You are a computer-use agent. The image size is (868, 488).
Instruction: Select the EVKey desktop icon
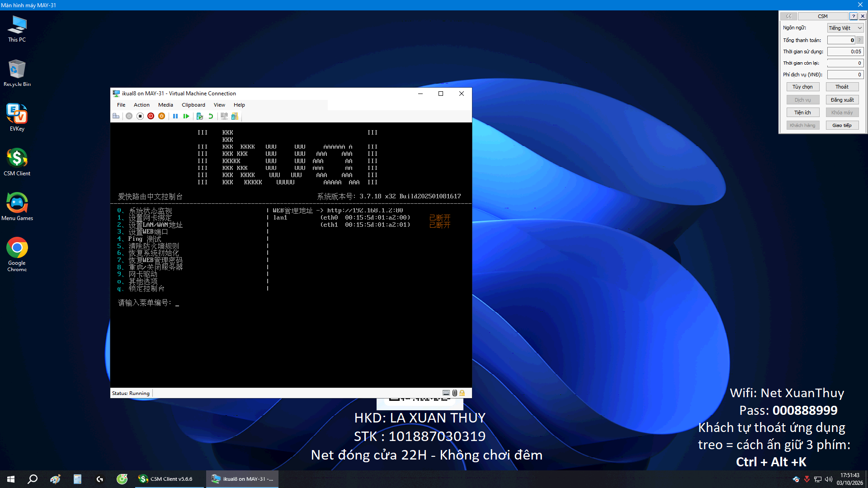pyautogui.click(x=17, y=117)
